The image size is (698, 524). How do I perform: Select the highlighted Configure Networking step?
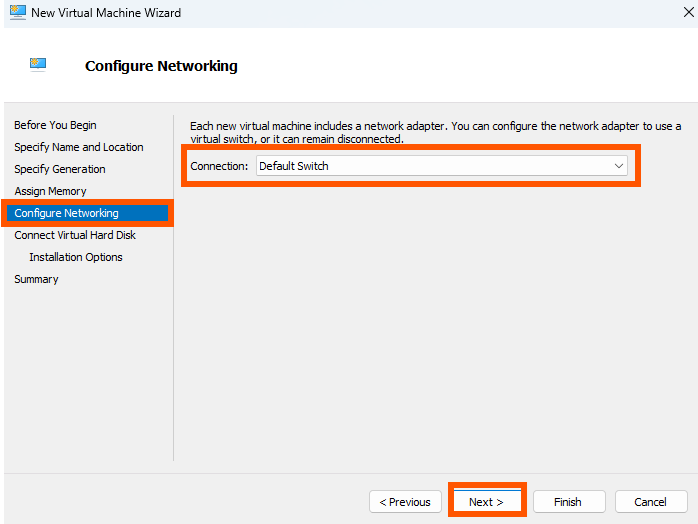[x=87, y=213]
